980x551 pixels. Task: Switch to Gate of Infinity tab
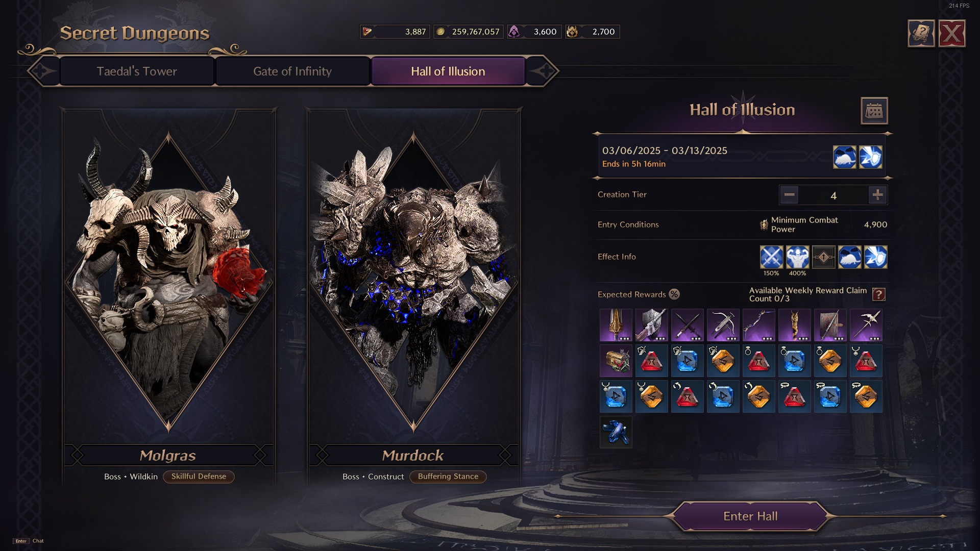[x=292, y=71]
